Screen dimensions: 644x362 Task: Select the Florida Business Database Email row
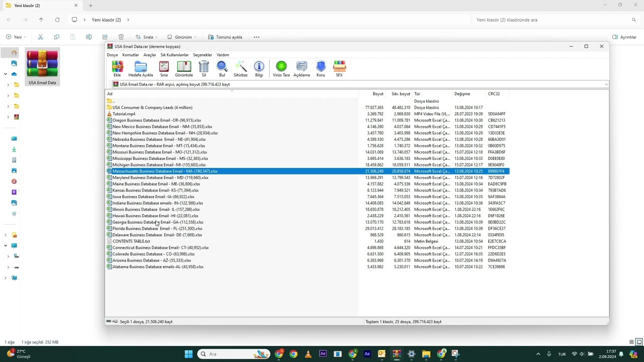coord(307,228)
